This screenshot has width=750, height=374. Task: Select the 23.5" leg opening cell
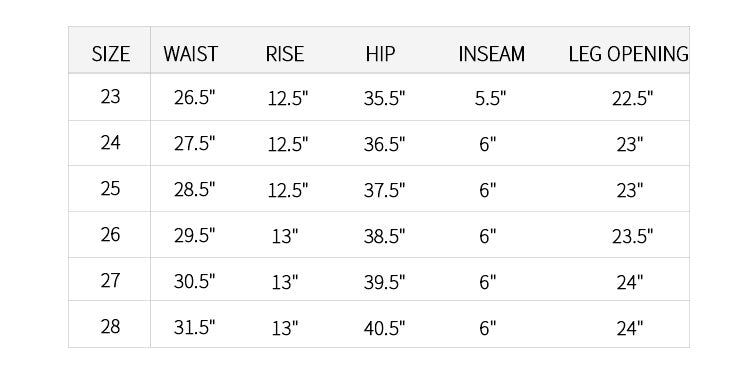(x=632, y=236)
